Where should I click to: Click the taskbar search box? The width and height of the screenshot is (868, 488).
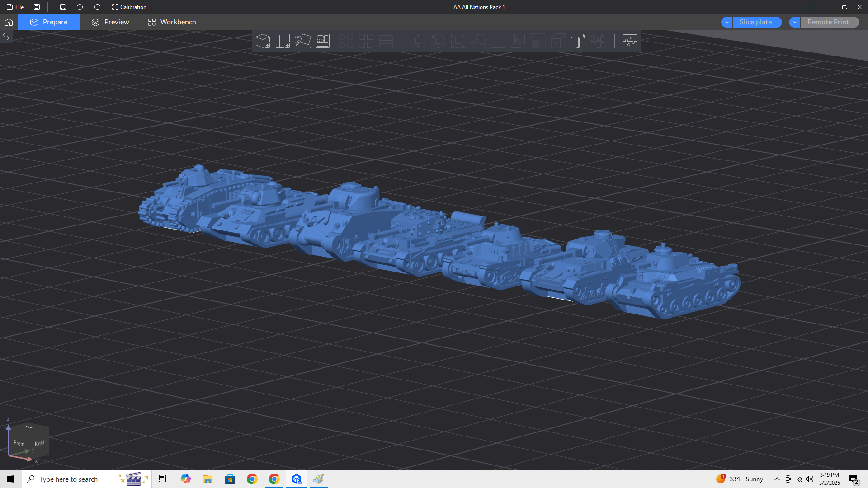pyautogui.click(x=87, y=479)
